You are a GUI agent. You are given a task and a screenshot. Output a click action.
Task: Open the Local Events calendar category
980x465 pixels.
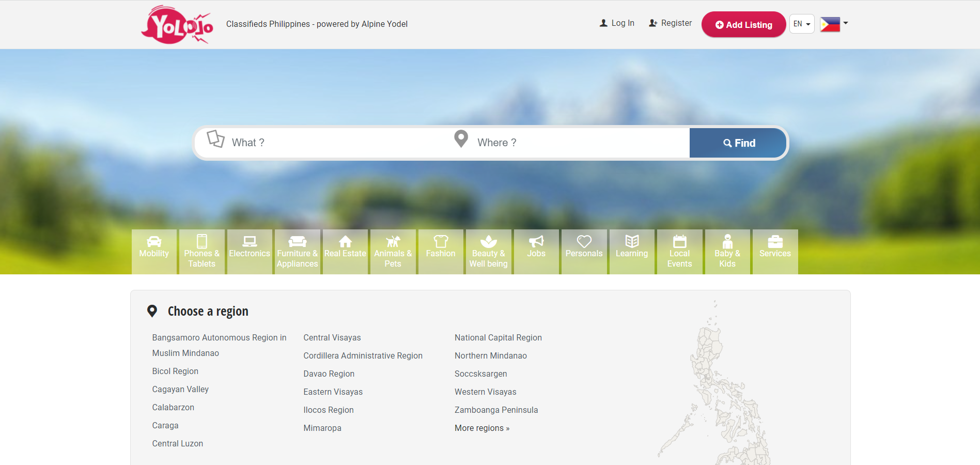pyautogui.click(x=679, y=251)
